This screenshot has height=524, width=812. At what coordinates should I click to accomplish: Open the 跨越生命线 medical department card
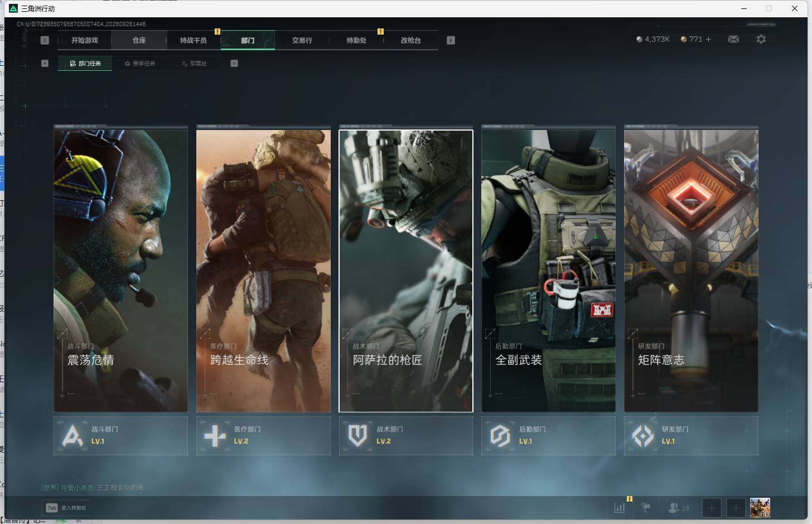pyautogui.click(x=263, y=271)
